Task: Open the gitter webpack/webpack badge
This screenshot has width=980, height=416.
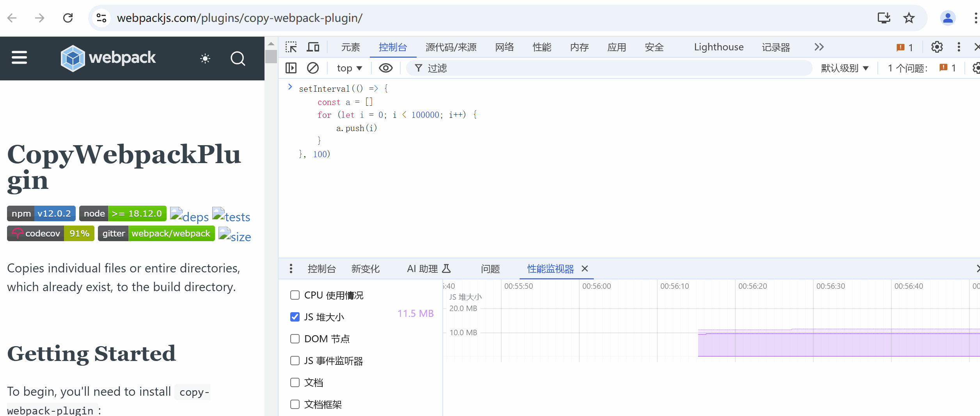Action: 156,233
